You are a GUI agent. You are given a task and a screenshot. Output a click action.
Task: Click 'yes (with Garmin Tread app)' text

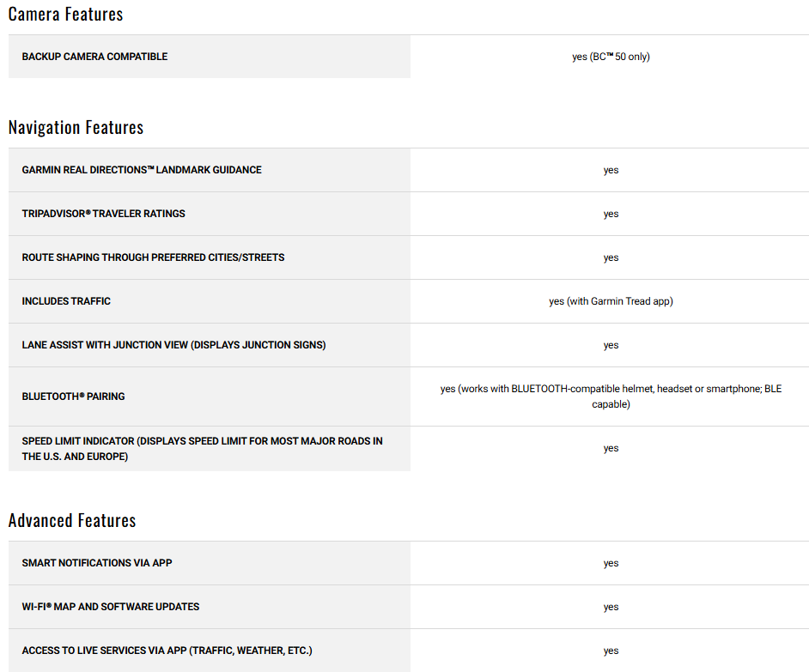611,301
